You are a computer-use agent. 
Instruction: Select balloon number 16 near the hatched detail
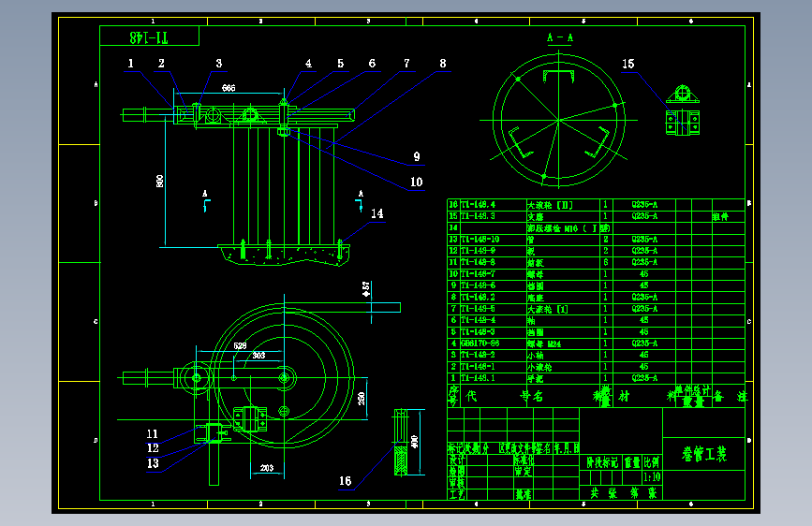pos(345,481)
